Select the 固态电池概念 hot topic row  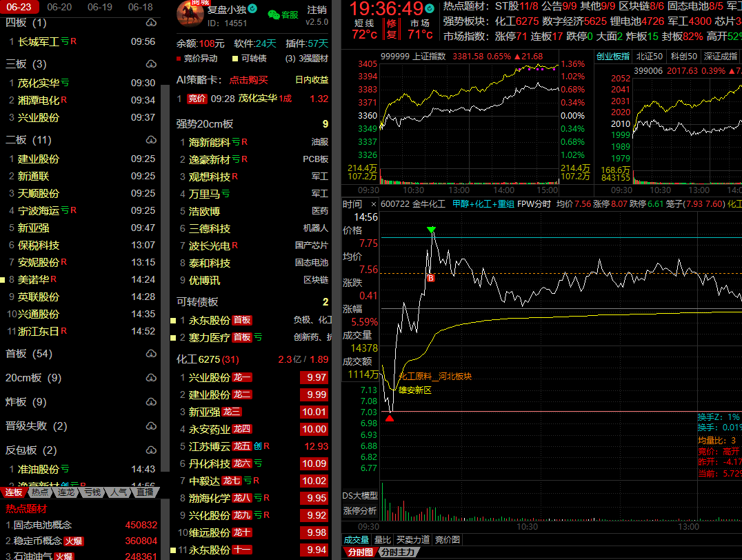(81, 525)
